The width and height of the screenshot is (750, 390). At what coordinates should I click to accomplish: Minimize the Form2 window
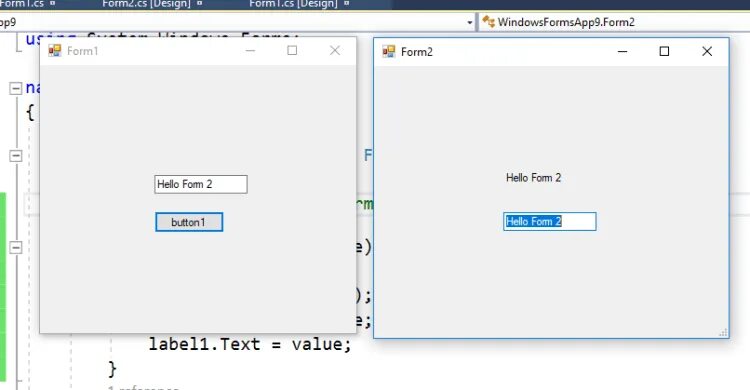point(622,51)
